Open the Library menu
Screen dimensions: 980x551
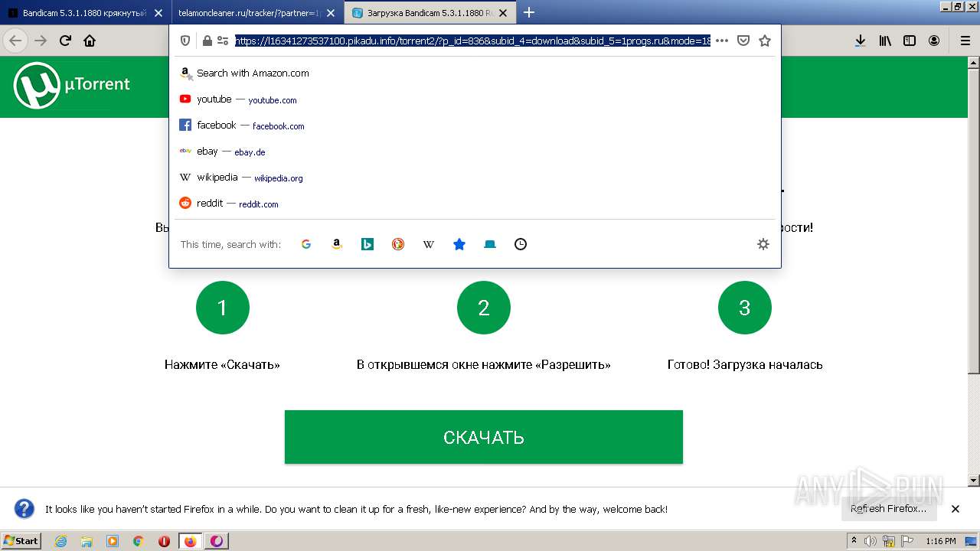click(885, 41)
